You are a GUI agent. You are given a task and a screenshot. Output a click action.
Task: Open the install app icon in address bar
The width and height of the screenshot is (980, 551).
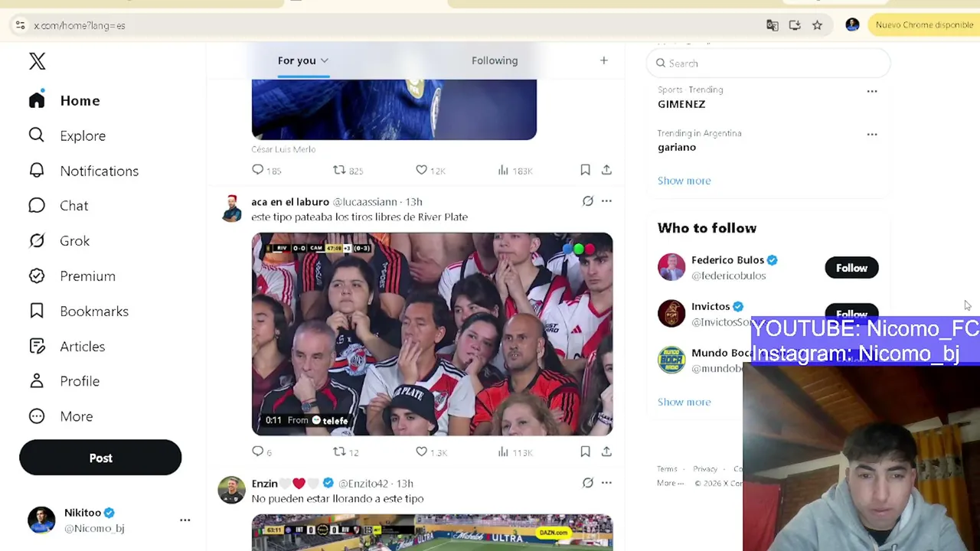(x=795, y=25)
